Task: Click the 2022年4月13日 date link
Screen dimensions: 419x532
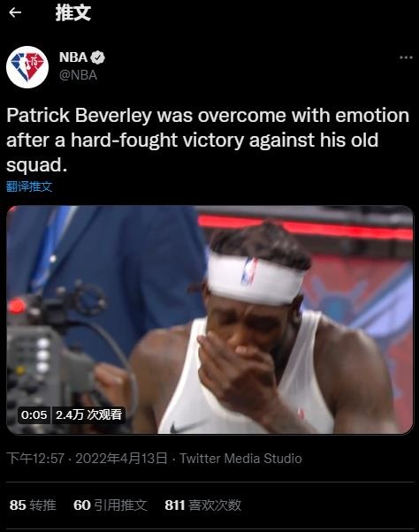Action: coord(121,459)
